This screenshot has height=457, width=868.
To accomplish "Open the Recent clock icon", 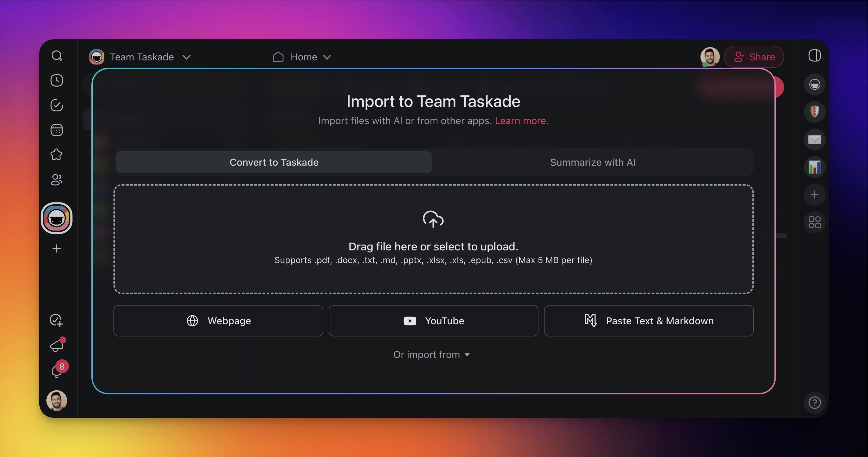I will pos(56,81).
